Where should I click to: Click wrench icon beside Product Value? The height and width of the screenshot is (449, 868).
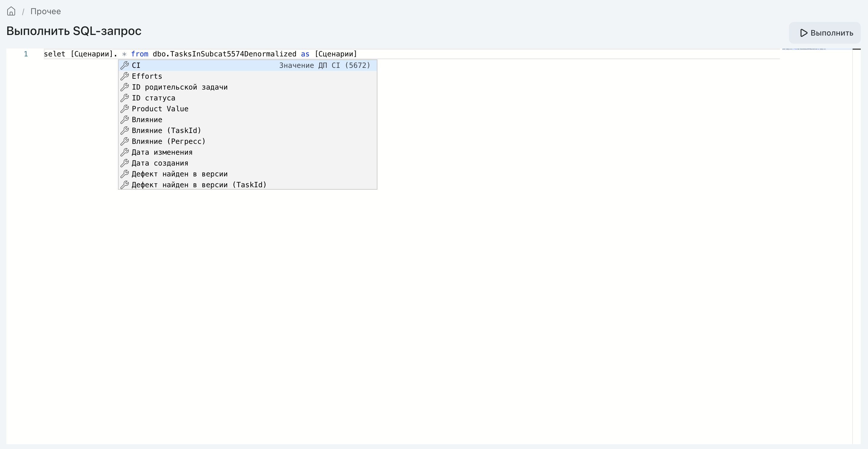pos(125,109)
